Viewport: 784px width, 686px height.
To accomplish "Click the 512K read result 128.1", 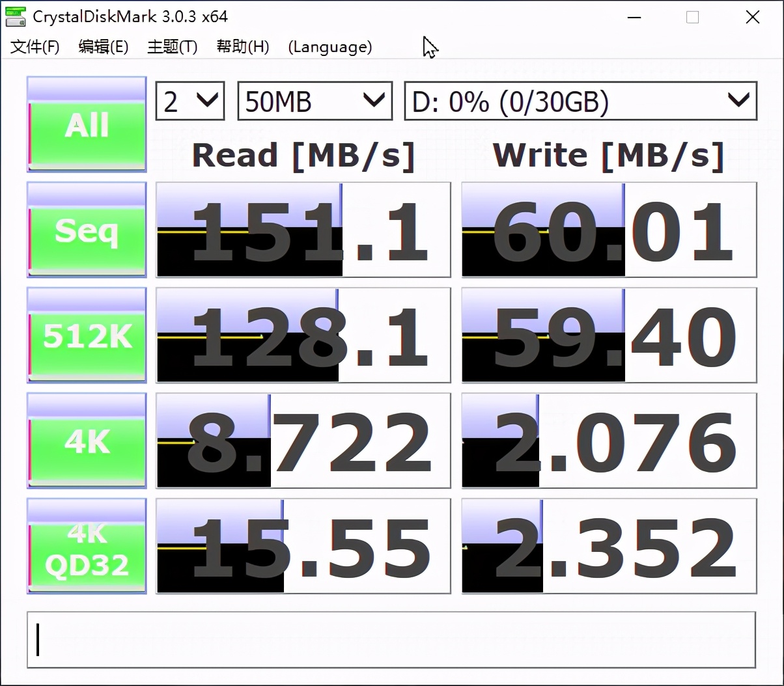I will point(303,335).
